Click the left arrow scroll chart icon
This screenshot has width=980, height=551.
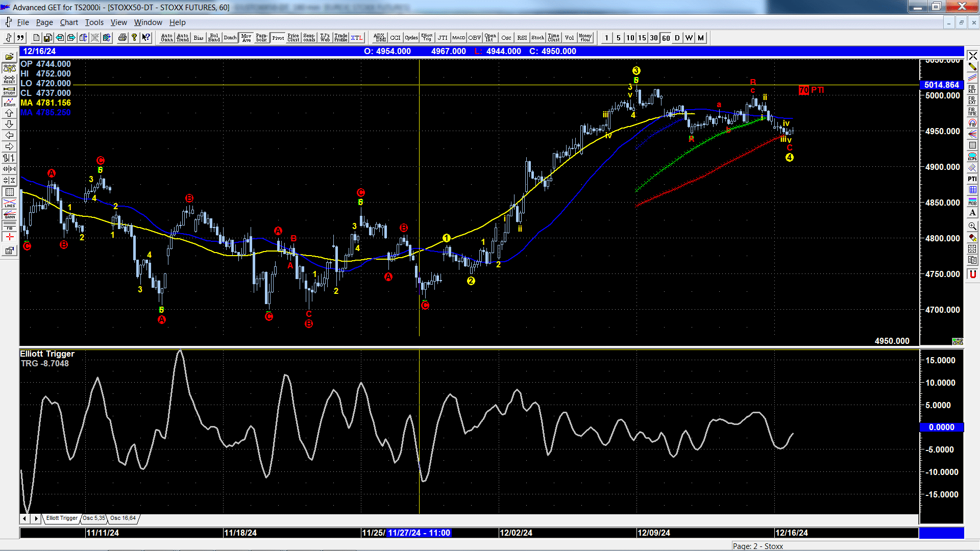coord(9,135)
